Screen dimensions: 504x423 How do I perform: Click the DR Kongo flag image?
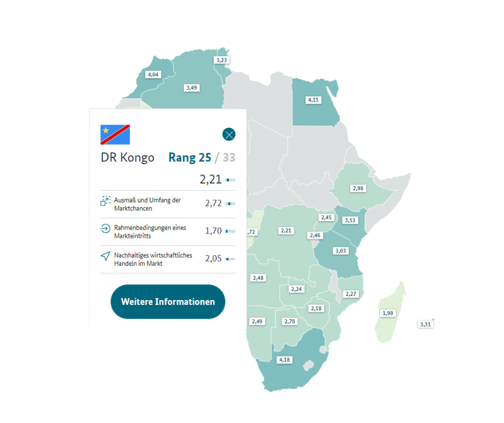115,135
